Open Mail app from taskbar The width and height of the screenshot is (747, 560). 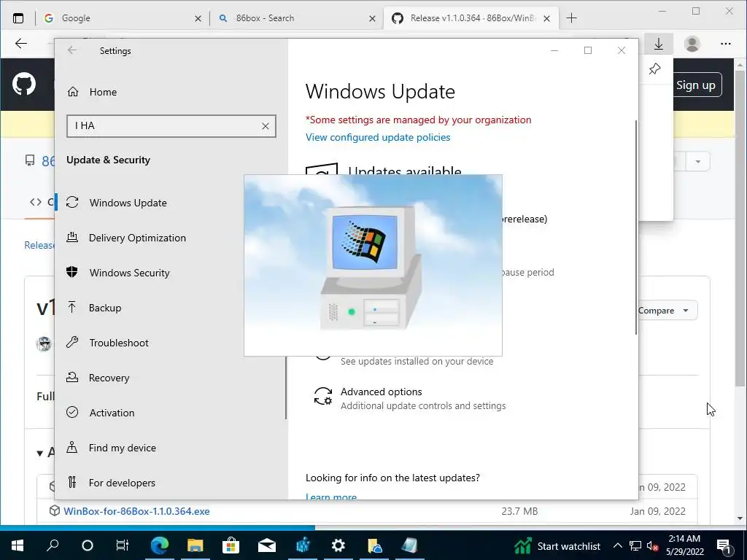(x=267, y=545)
